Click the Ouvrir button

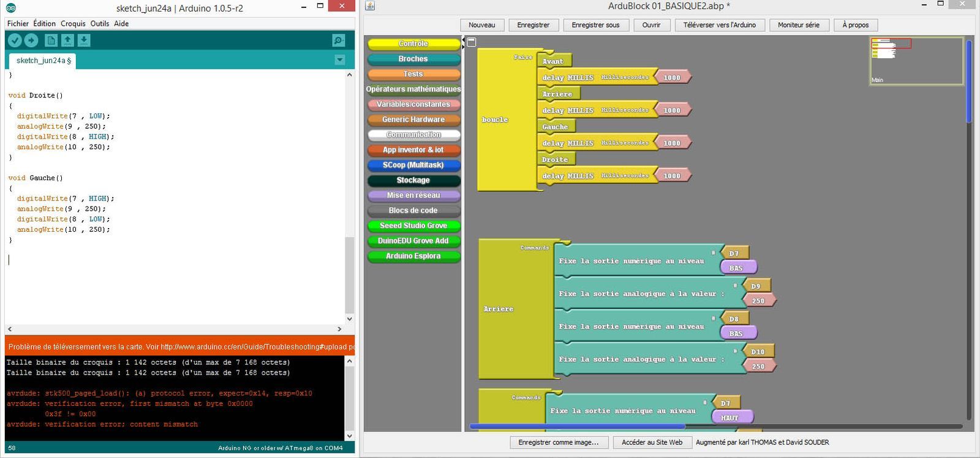(651, 25)
